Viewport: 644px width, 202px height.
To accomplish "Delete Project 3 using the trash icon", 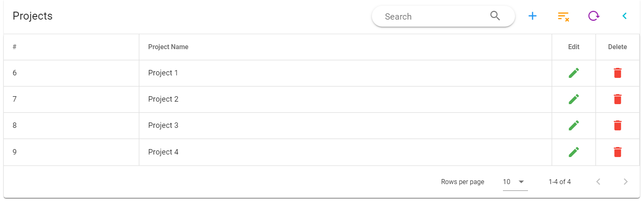I will [618, 125].
